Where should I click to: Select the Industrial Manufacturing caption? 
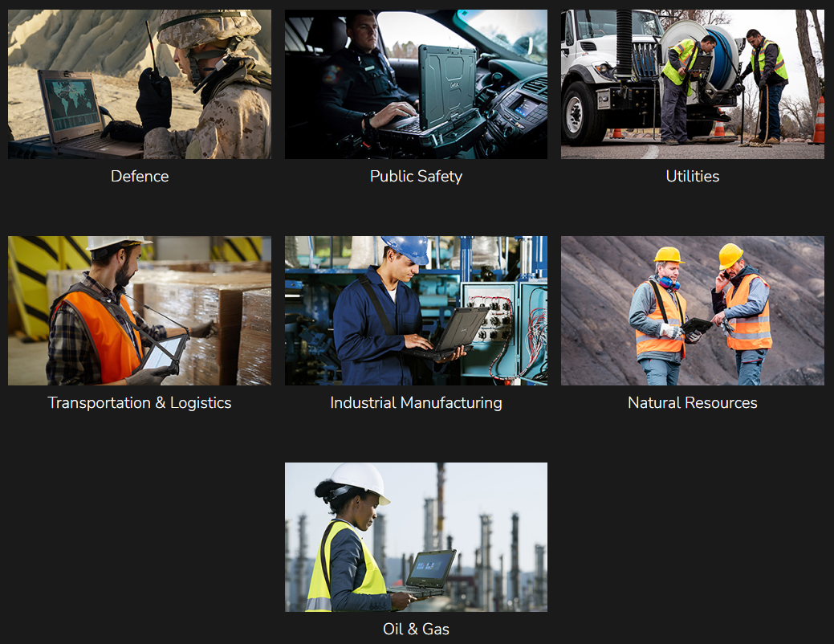[x=416, y=402]
